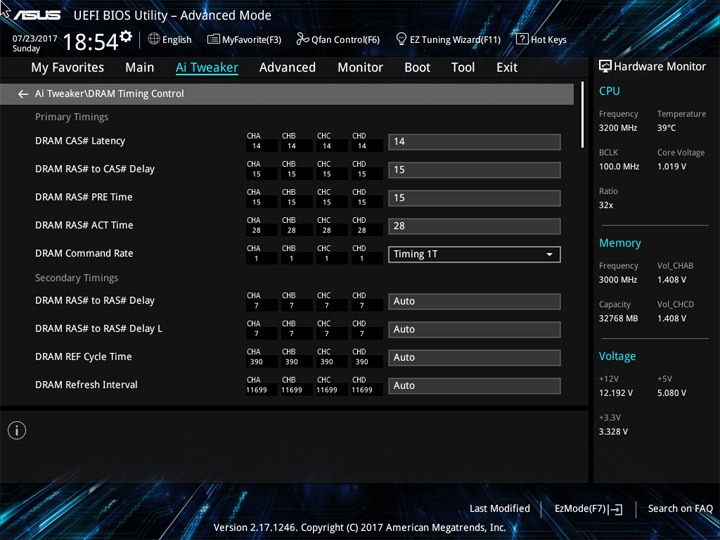Launch EZ Tuning Wizard(F11)
The height and width of the screenshot is (540, 720).
tap(448, 40)
